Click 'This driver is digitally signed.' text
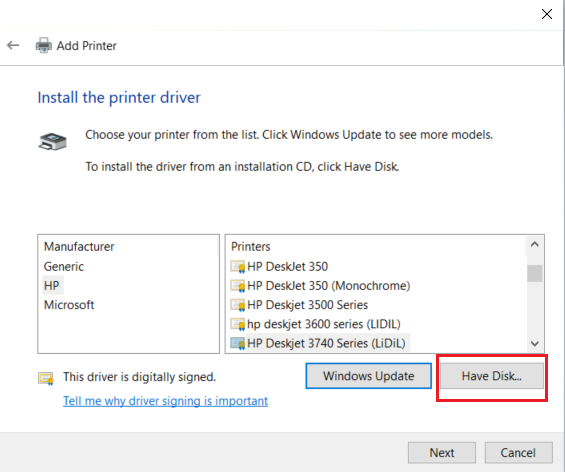Image resolution: width=565 pixels, height=472 pixels. (139, 377)
